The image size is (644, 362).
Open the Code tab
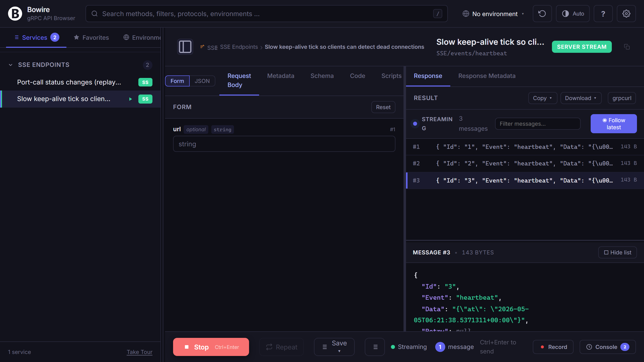click(x=357, y=76)
